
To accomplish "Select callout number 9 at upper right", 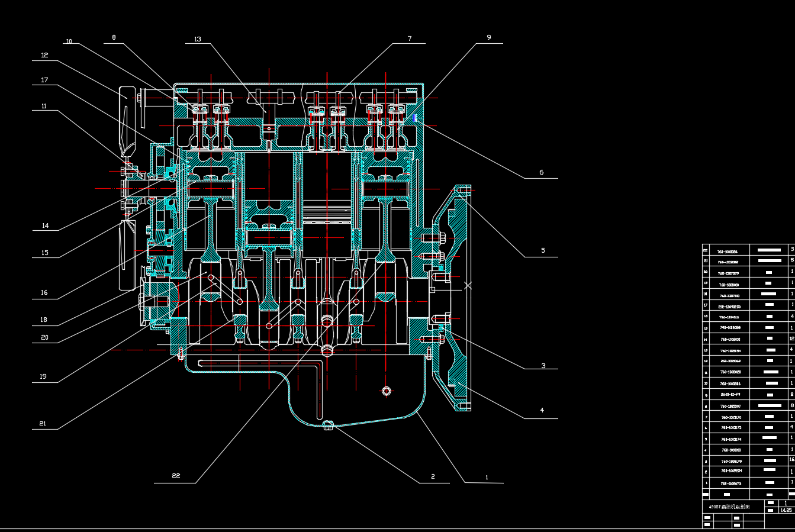I will (489, 37).
